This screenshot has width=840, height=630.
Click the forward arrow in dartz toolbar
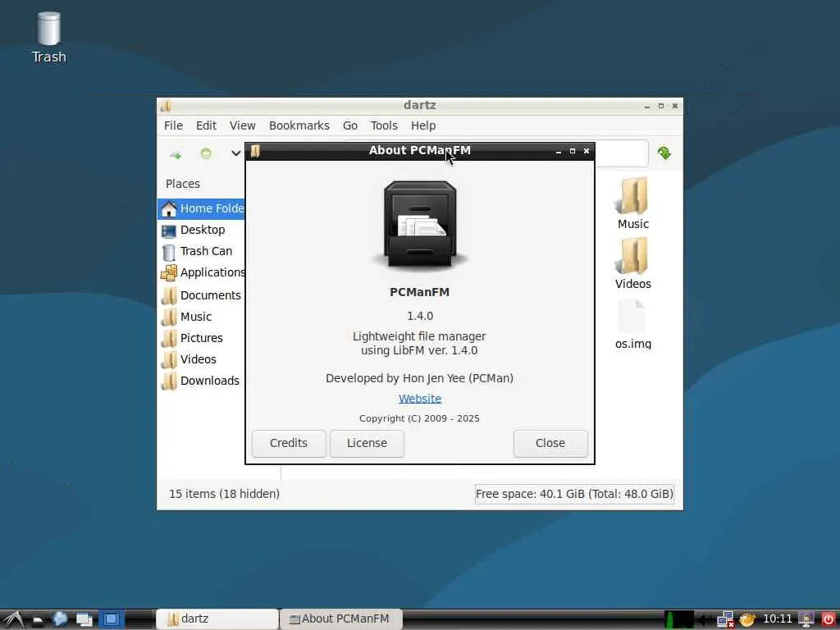point(176,154)
